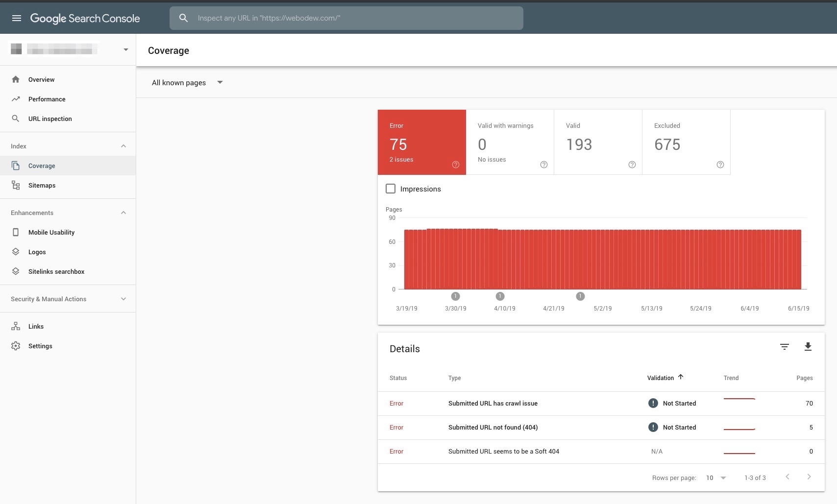Change Rows per page dropdown
Screen dimensions: 837x504
pyautogui.click(x=716, y=478)
